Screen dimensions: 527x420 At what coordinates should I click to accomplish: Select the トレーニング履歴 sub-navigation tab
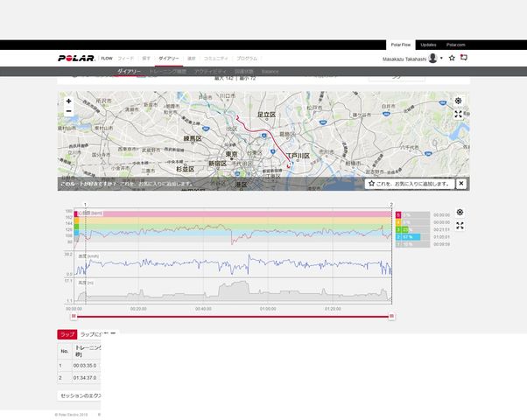tap(167, 71)
